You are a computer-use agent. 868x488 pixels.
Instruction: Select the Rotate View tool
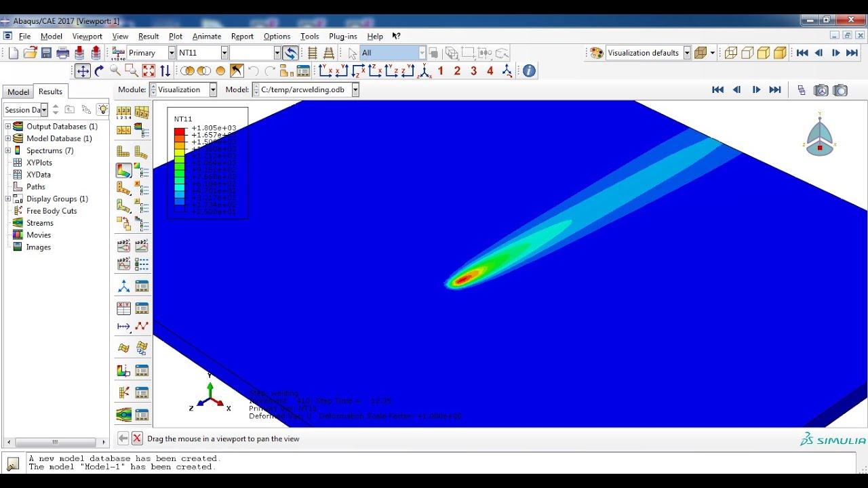tap(99, 70)
